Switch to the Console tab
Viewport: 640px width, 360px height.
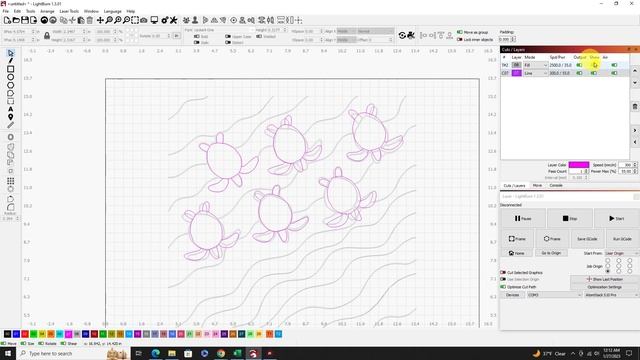(x=556, y=185)
